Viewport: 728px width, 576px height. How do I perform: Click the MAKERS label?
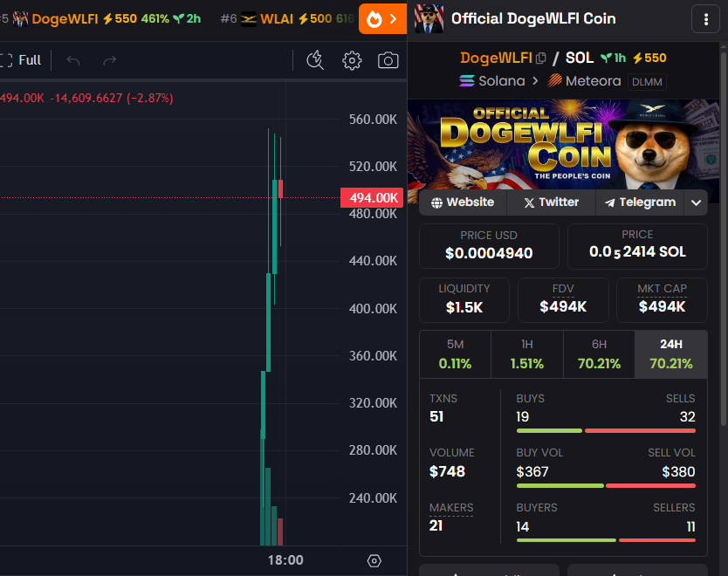pos(451,508)
